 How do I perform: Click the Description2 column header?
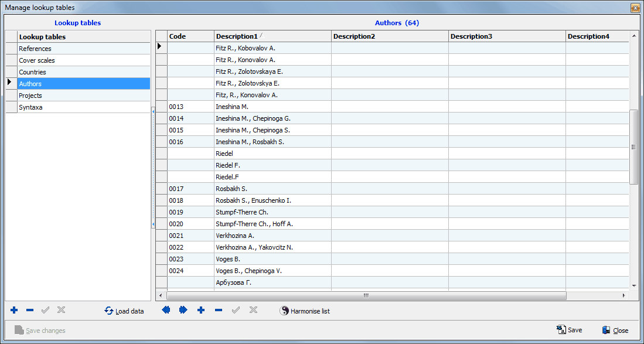tap(354, 36)
